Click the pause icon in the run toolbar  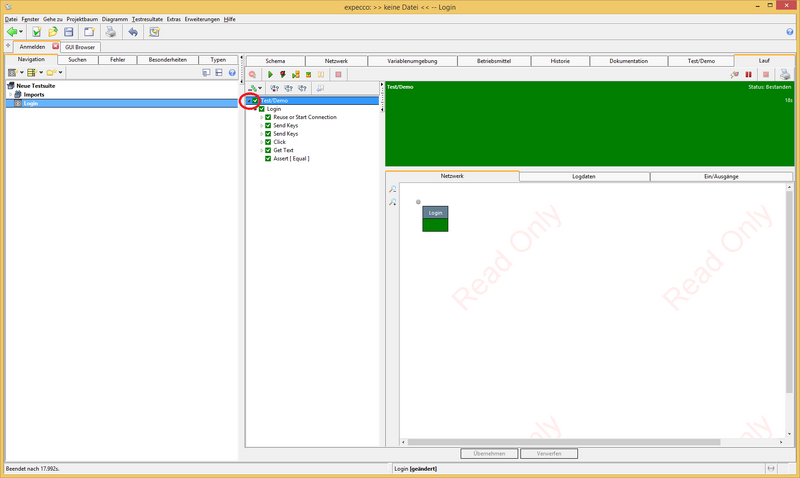(x=748, y=74)
